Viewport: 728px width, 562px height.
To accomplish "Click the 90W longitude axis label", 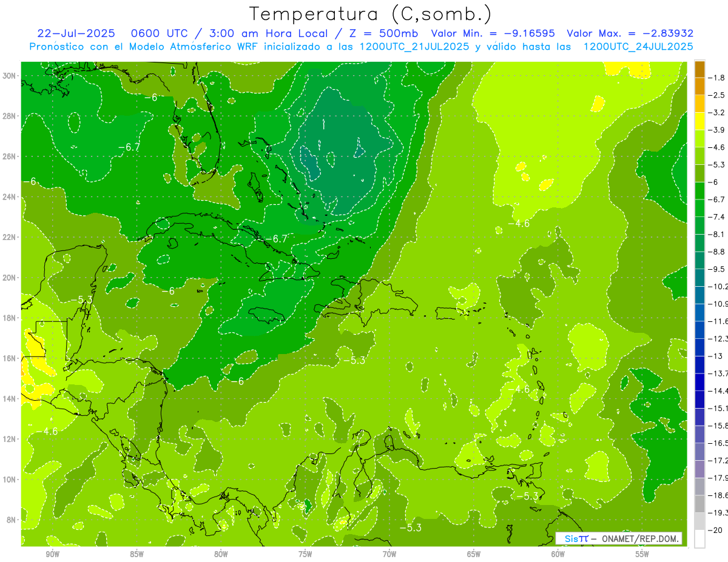I will [x=52, y=555].
